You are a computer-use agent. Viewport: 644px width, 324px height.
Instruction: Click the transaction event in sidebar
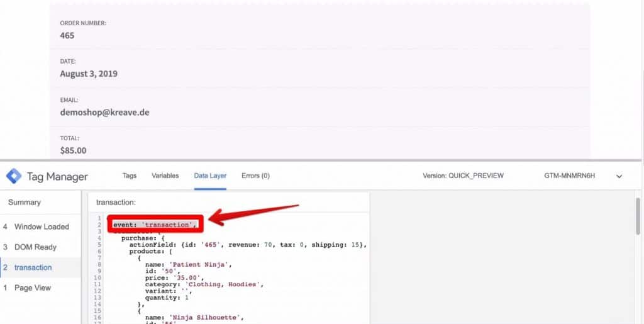[x=33, y=267]
